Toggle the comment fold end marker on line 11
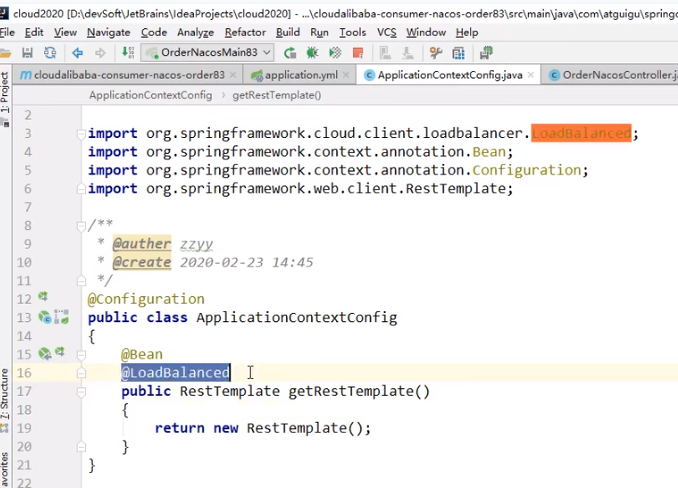 pyautogui.click(x=81, y=281)
